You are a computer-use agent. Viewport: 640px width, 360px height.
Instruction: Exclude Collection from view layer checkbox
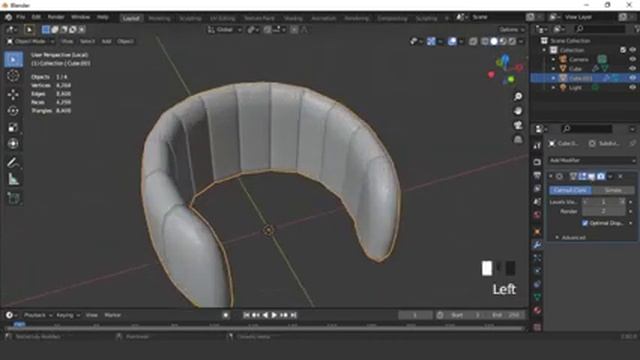click(623, 50)
